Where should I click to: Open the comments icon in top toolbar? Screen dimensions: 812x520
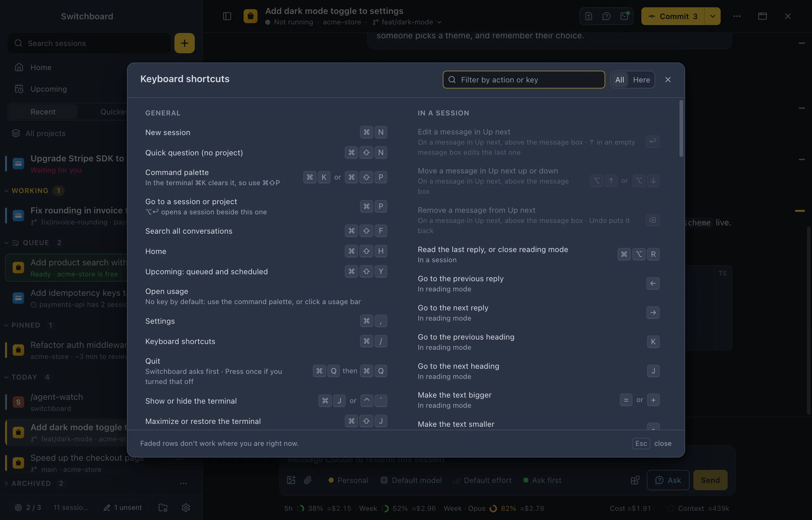coord(606,16)
